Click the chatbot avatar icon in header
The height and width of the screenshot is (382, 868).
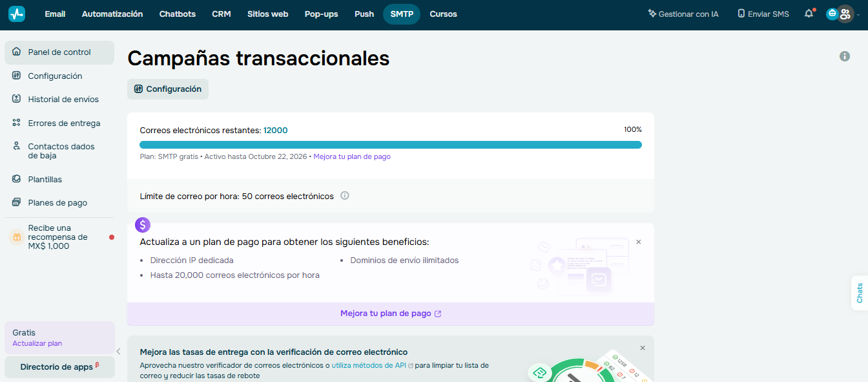[x=832, y=14]
